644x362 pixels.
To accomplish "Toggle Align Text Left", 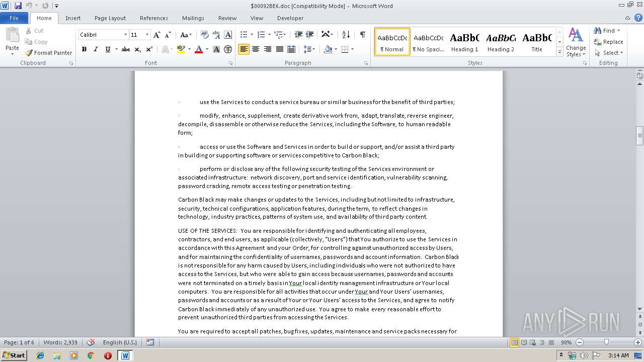I will tap(244, 49).
